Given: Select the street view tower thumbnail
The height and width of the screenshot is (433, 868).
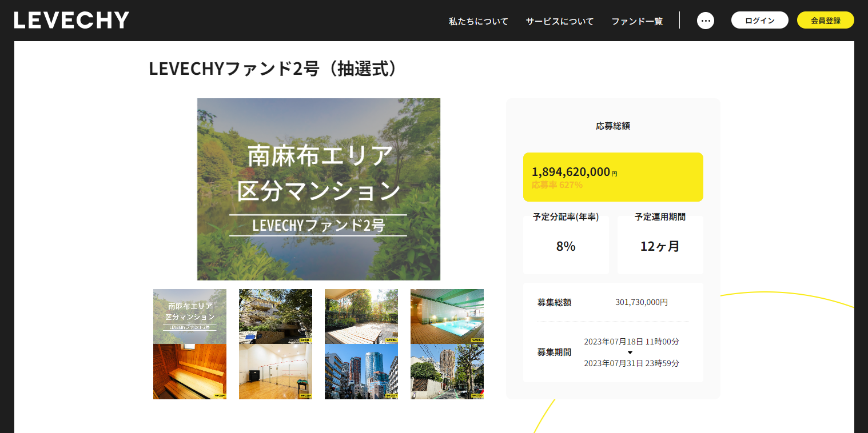Looking at the screenshot, I should tap(447, 371).
